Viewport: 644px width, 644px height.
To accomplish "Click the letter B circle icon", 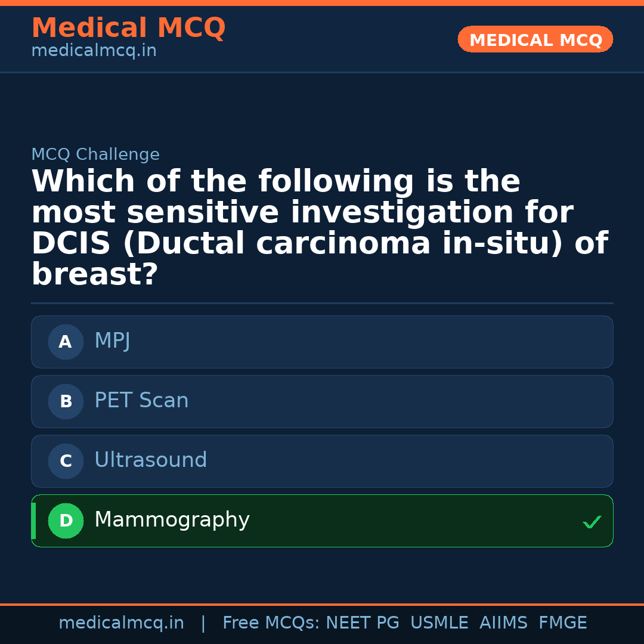I will (x=66, y=402).
